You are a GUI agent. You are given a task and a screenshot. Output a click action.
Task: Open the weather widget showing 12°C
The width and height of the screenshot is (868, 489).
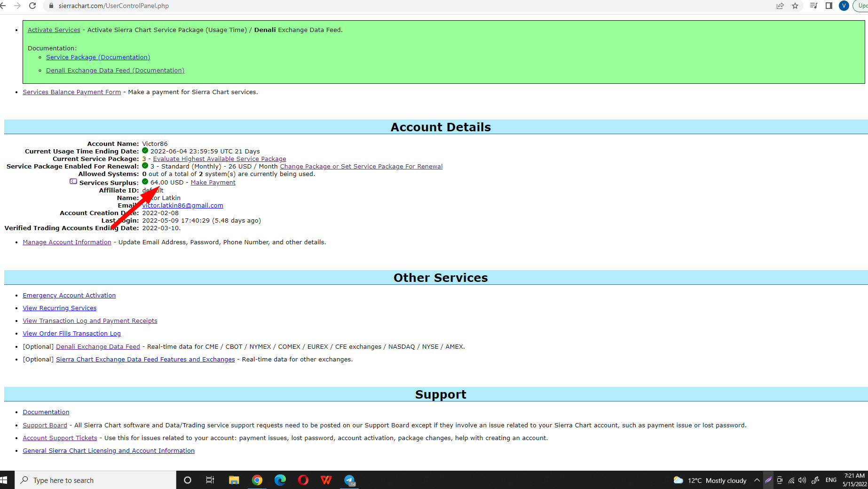(710, 480)
